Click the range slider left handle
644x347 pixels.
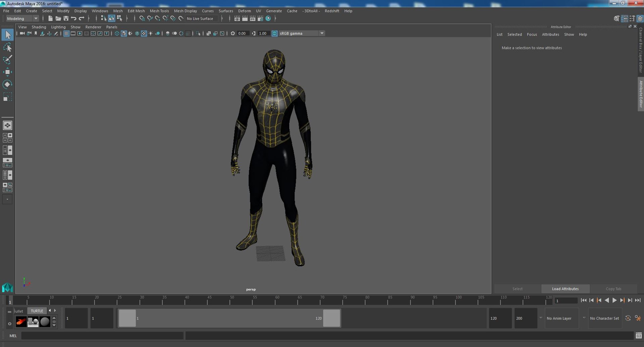[x=127, y=318]
